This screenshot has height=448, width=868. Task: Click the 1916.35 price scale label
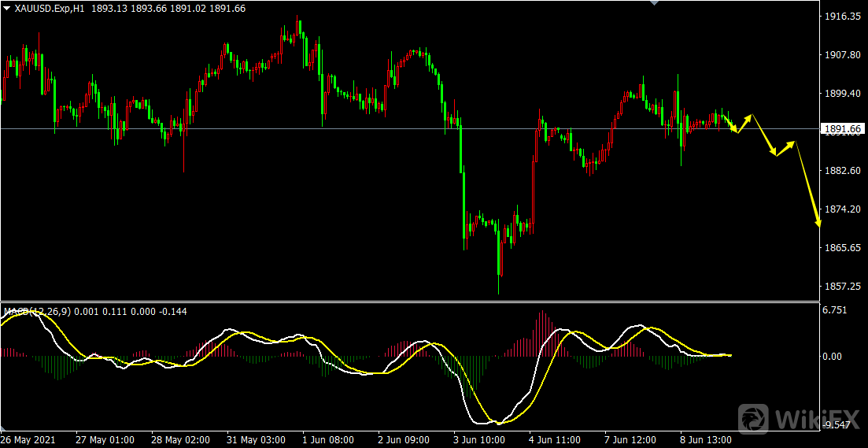[841, 17]
